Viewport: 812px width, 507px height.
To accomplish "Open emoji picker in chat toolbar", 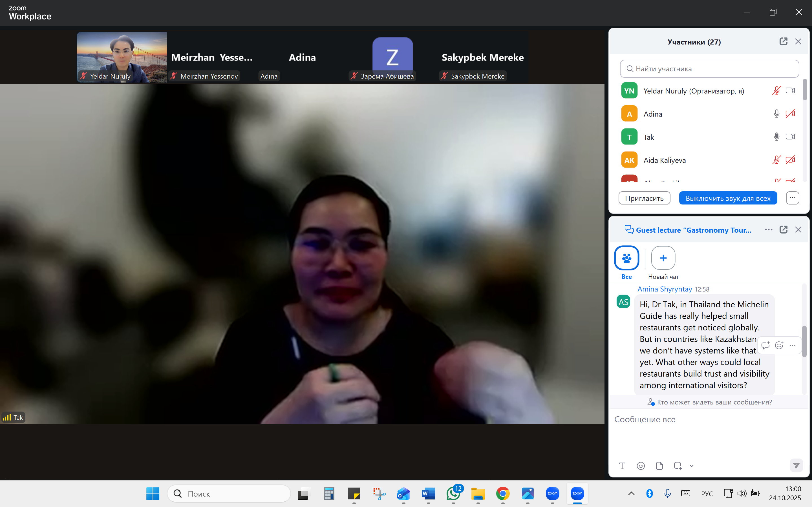I will pos(641,466).
